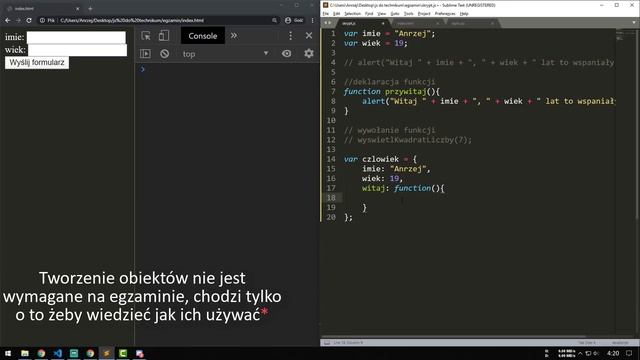Close the DevTools panel
The width and height of the screenshot is (640, 360).
click(x=309, y=36)
